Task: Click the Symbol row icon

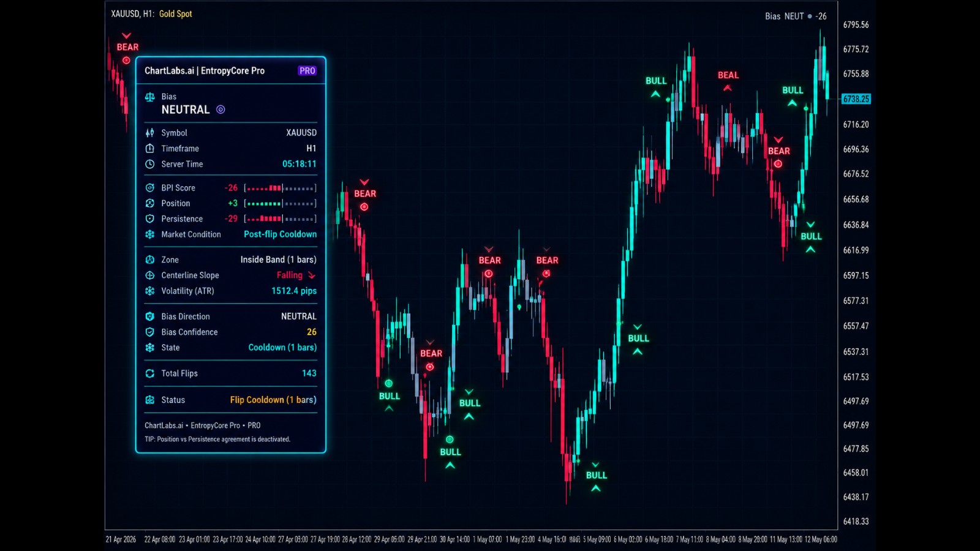Action: pos(150,133)
